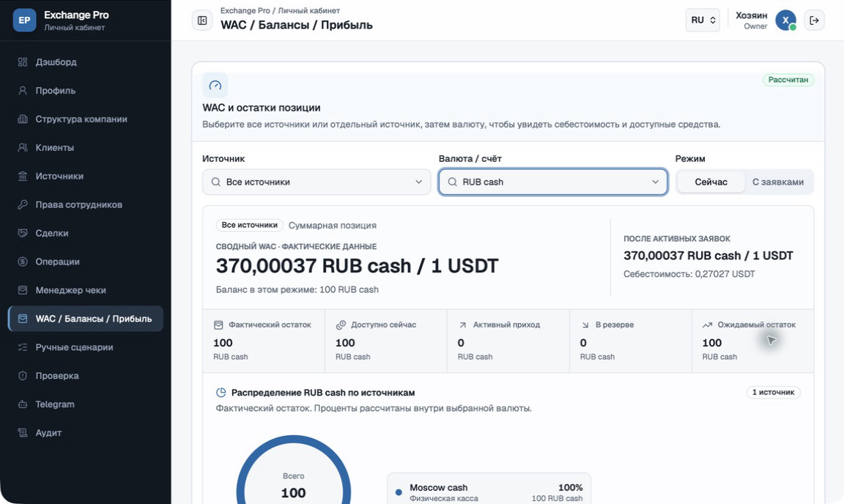Image resolution: width=844 pixels, height=504 pixels.
Task: Click the Профиль person icon
Action: 23,90
